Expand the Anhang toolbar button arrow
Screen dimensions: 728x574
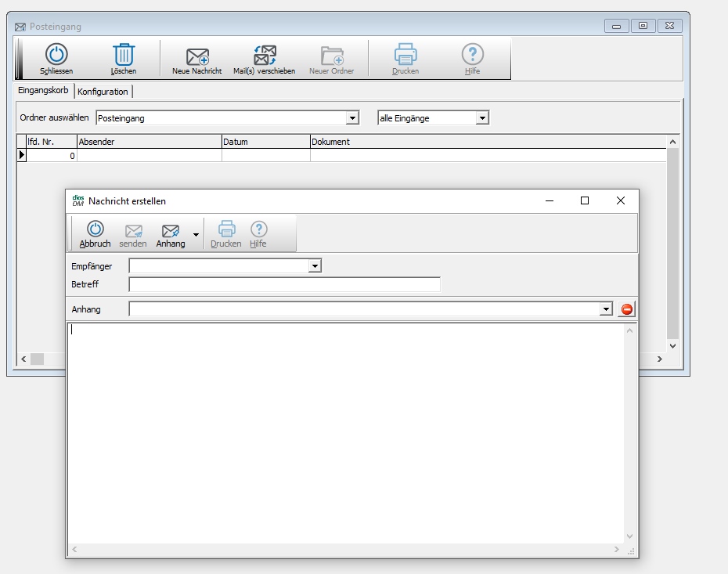click(196, 234)
